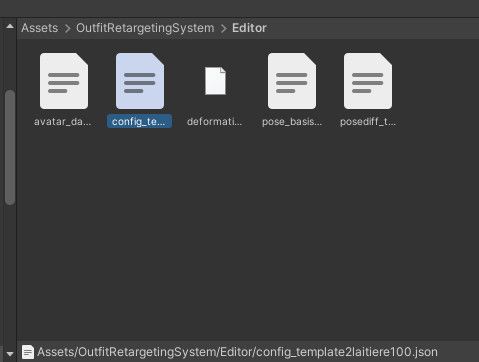479x362 pixels.
Task: Click the text file icon in footer bar
Action: (28, 352)
